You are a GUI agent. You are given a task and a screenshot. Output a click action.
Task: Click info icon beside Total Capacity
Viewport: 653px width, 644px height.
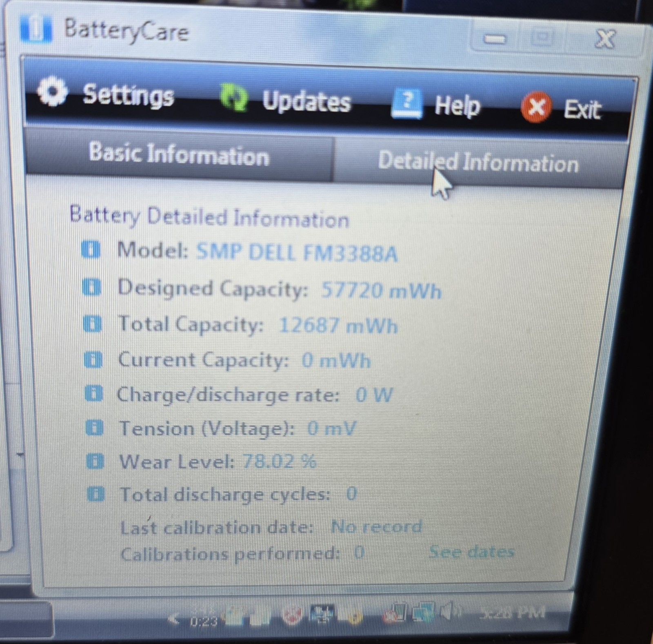[x=92, y=324]
